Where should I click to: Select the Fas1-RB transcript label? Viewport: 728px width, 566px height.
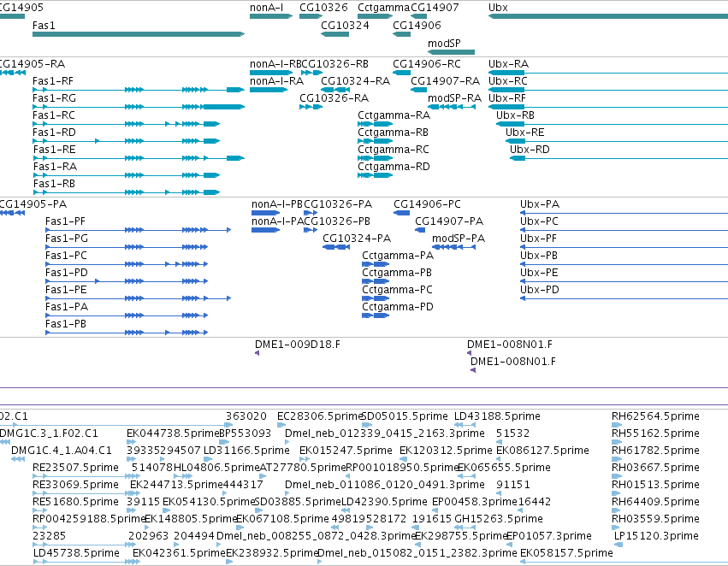[54, 184]
